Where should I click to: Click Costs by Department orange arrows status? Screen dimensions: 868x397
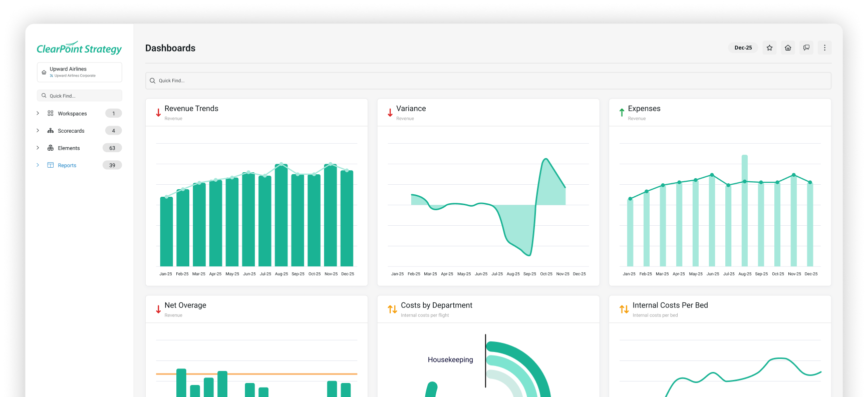tap(393, 309)
